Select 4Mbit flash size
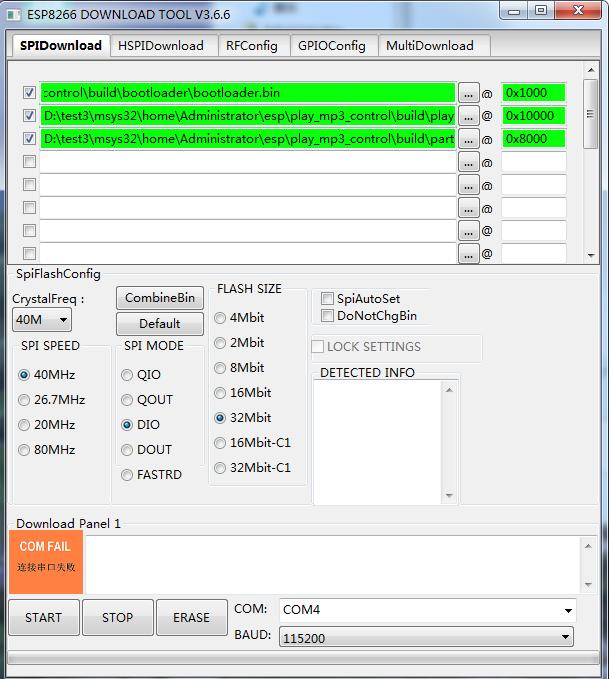 (239, 318)
